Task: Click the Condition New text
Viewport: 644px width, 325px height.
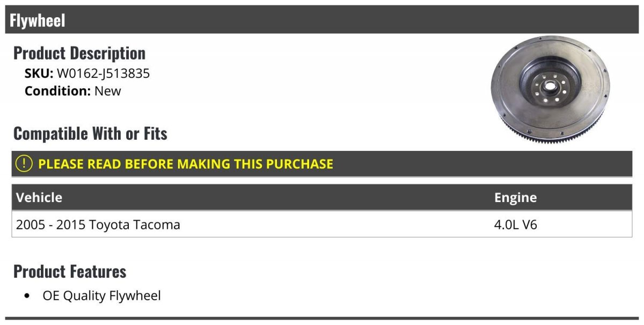Action: click(x=108, y=91)
